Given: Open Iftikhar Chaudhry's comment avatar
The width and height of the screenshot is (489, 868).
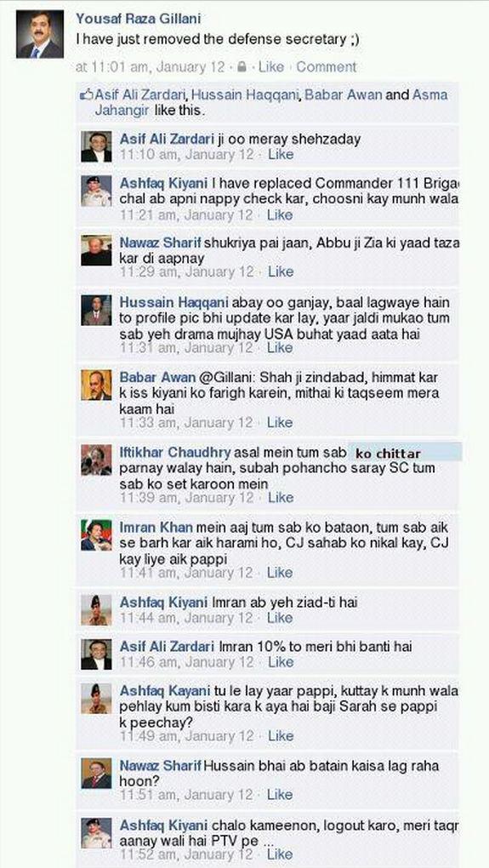Looking at the screenshot, I should click(96, 460).
